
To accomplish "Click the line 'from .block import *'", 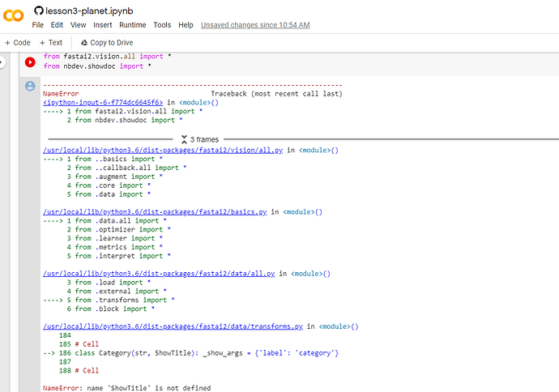I will point(115,309).
